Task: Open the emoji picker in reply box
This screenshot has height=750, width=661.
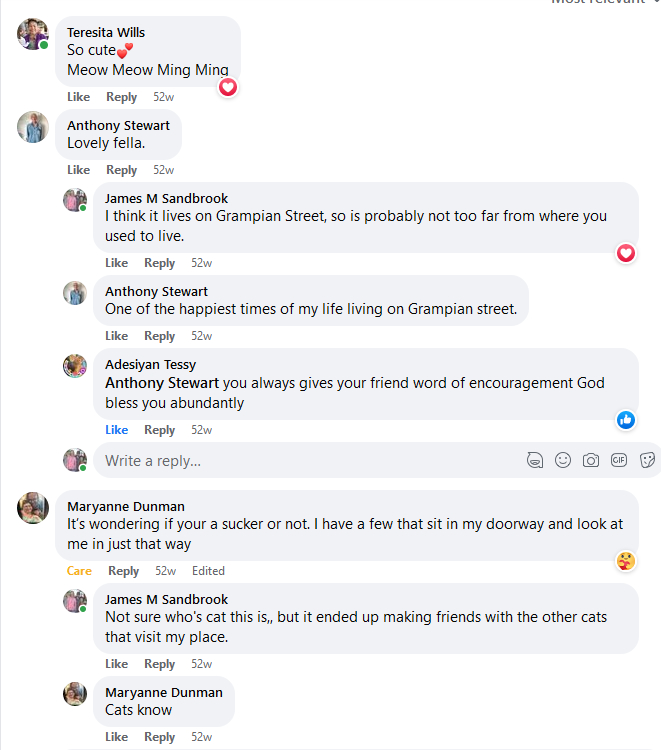Action: click(x=563, y=460)
